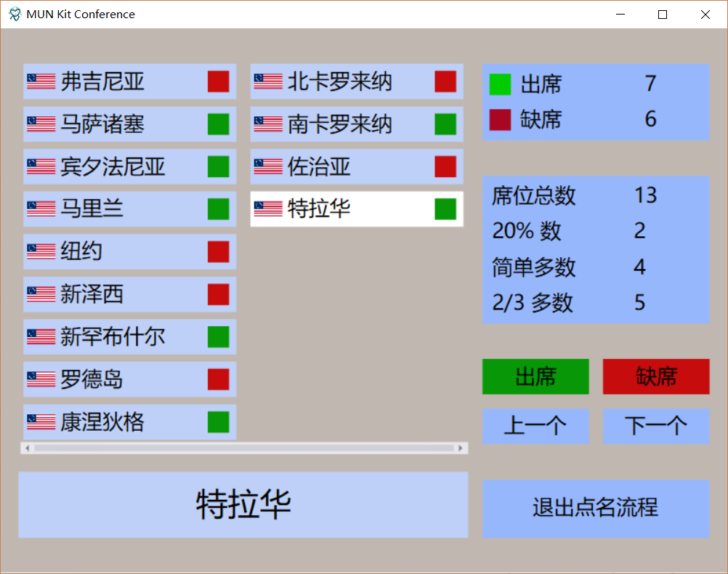The width and height of the screenshot is (728, 574).
Task: Click the MUN Kit icon in title bar
Action: (x=13, y=14)
